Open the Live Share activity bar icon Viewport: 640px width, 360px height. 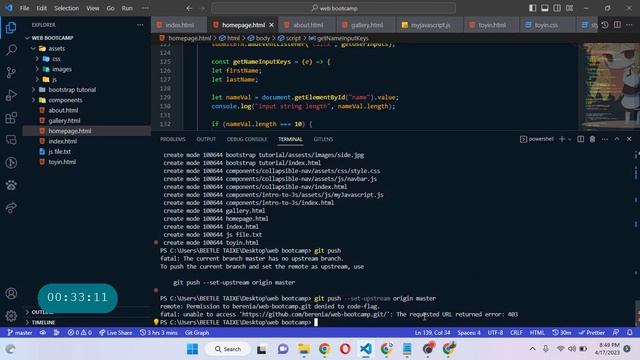[11, 208]
